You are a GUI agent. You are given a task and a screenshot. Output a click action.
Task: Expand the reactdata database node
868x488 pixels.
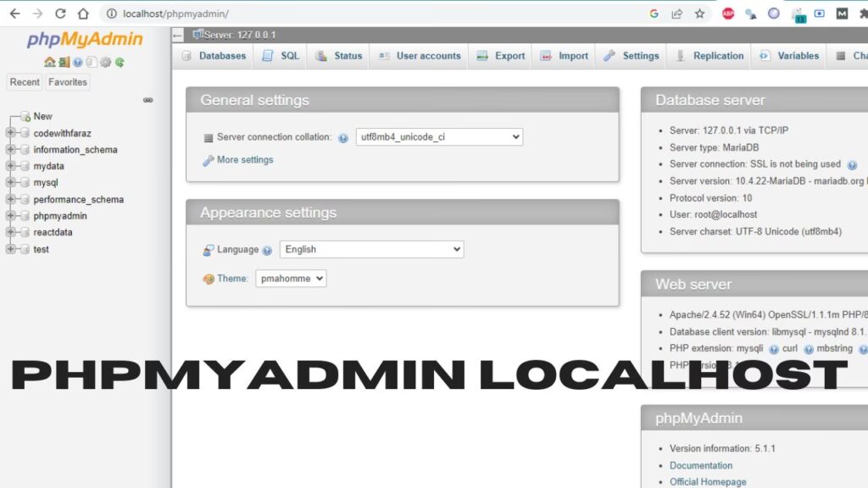point(10,232)
